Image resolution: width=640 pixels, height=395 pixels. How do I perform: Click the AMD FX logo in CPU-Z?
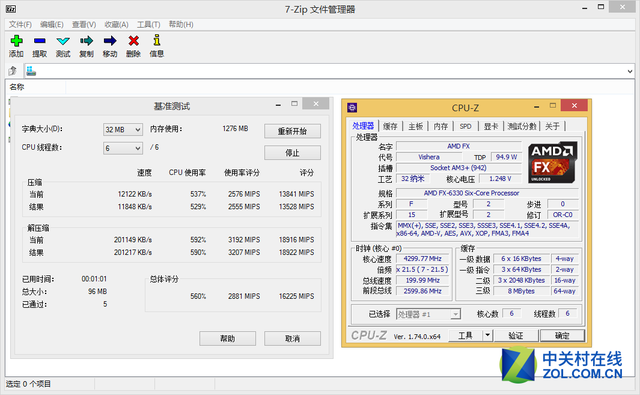click(552, 162)
